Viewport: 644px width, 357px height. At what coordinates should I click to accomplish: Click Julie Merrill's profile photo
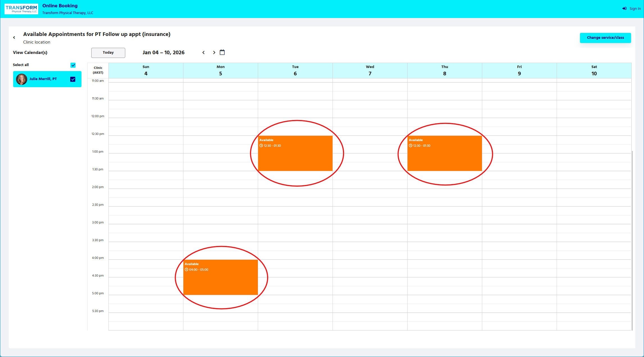(x=22, y=79)
